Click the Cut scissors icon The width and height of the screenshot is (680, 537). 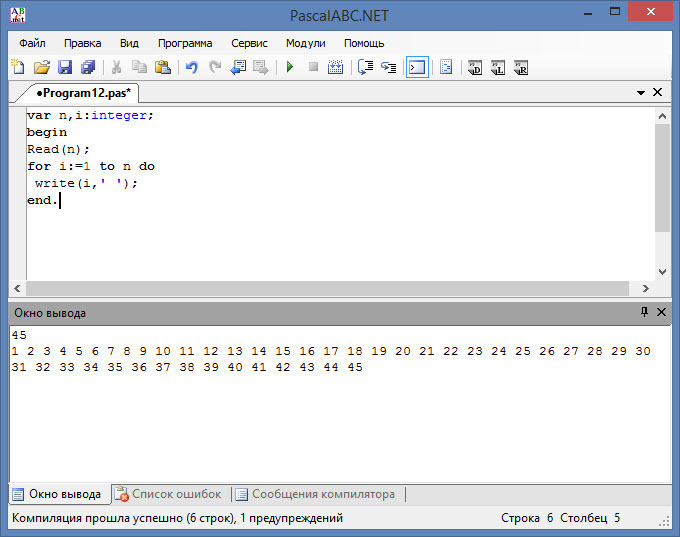tap(116, 67)
